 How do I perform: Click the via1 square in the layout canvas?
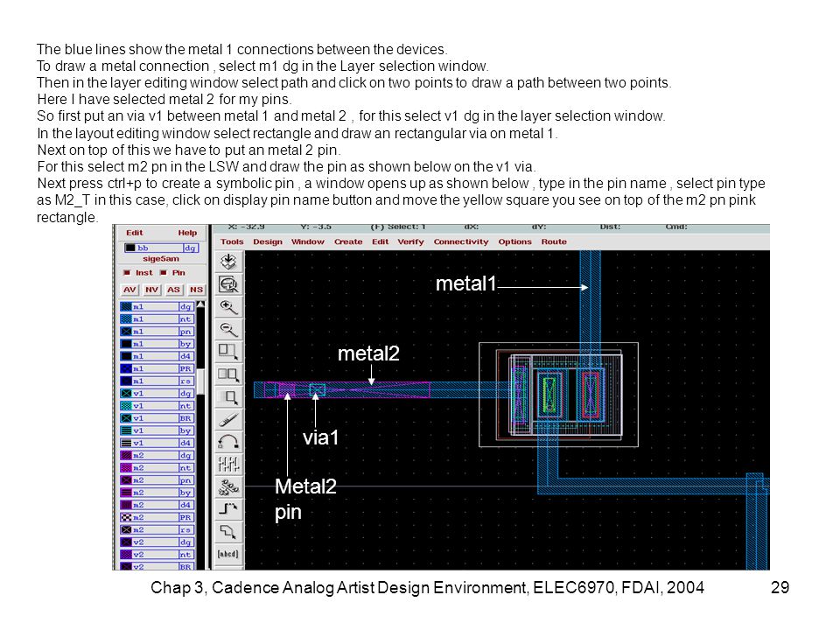tap(317, 390)
